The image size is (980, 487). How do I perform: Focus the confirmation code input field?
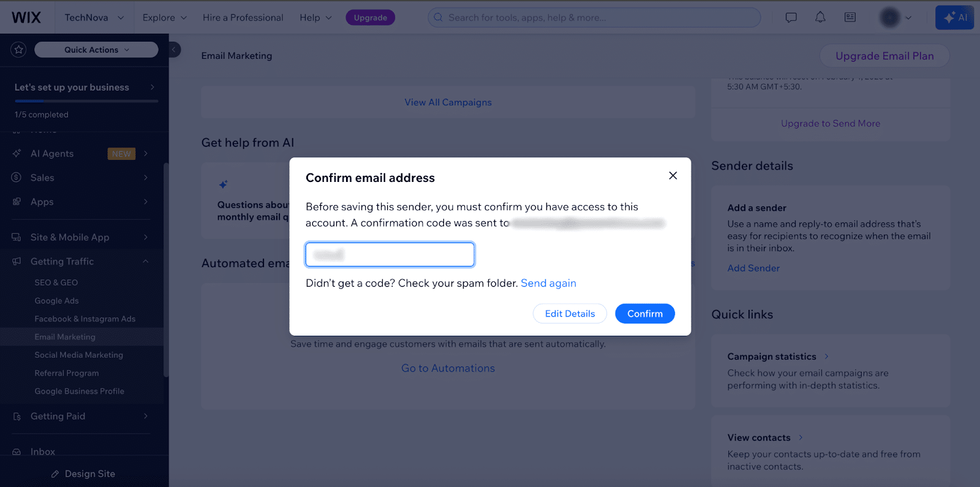(390, 255)
